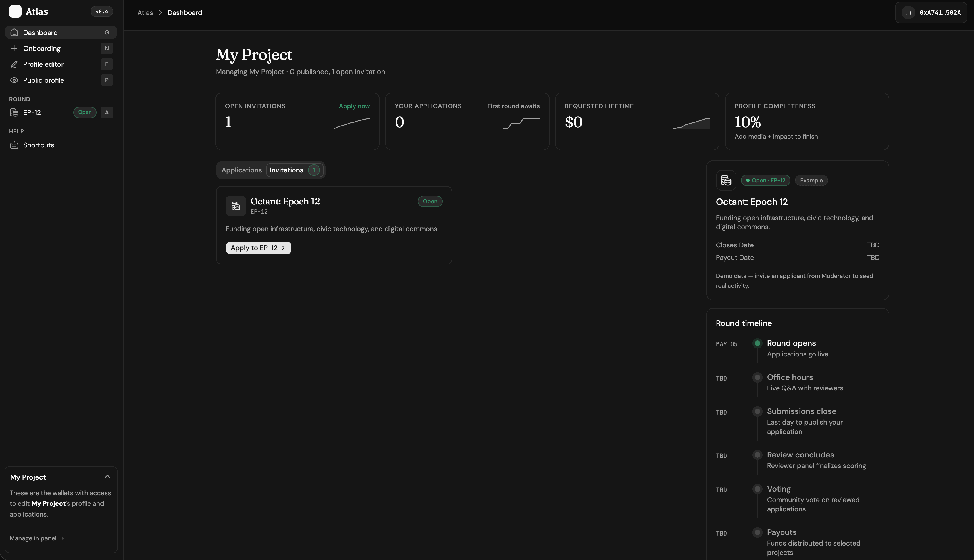Click the Requested Lifetime $0 value
This screenshot has width=974, height=560.
pyautogui.click(x=573, y=122)
